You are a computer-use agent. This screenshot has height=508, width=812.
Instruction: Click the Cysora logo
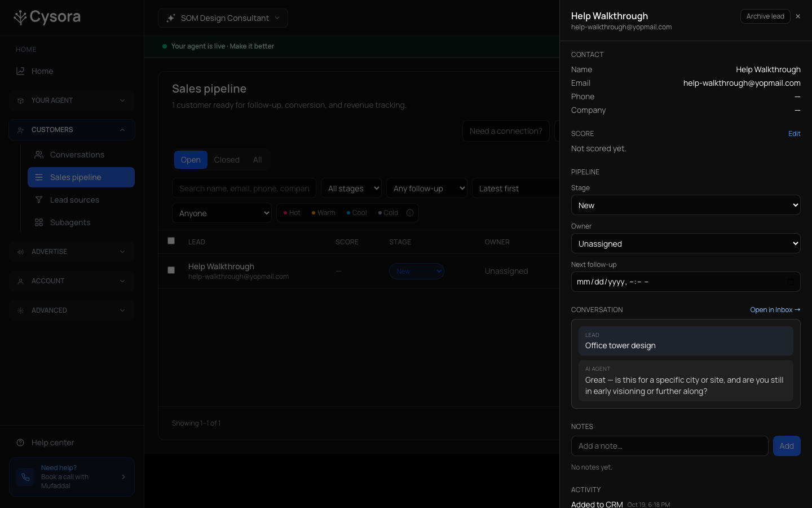coord(47,17)
